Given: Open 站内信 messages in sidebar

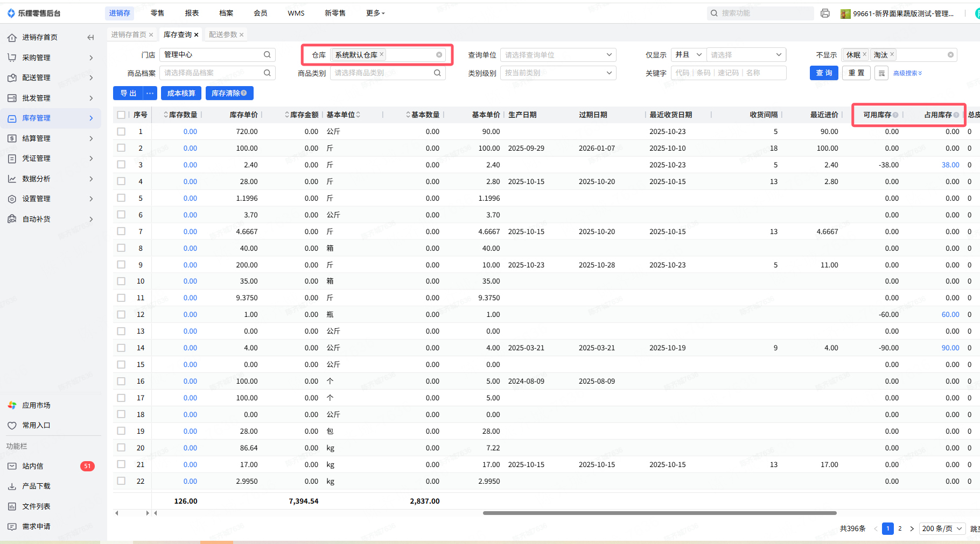Looking at the screenshot, I should [33, 466].
